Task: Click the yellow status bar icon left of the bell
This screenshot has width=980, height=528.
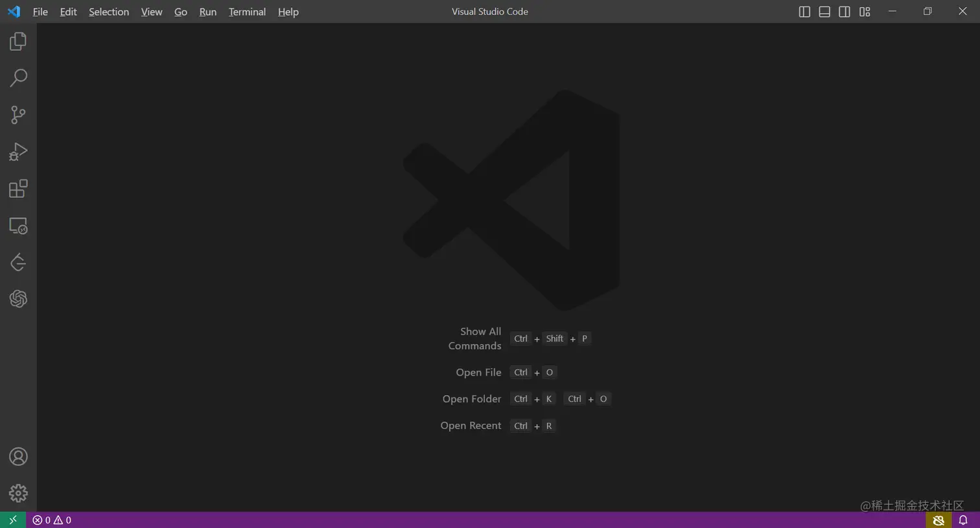Action: [939, 520]
